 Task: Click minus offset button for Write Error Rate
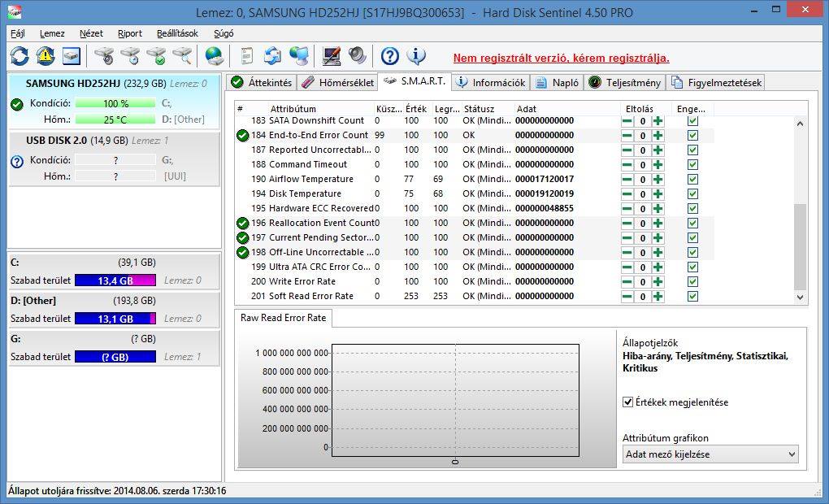pyautogui.click(x=627, y=282)
